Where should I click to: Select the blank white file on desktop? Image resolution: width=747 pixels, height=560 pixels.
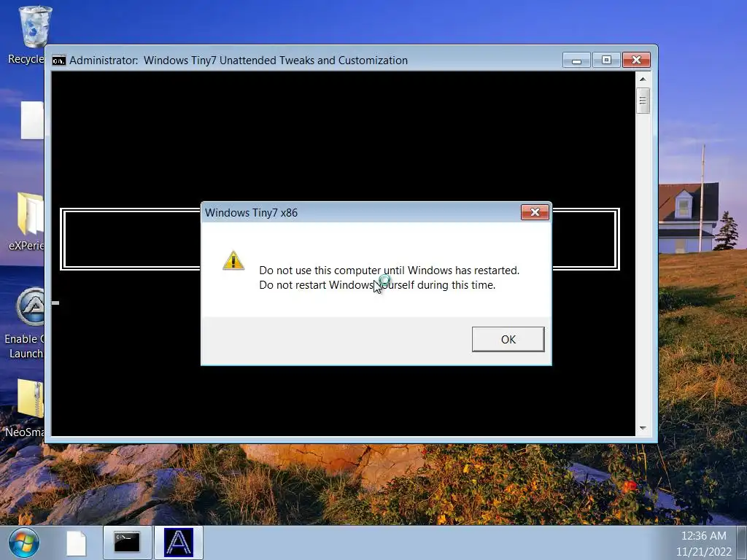tap(32, 120)
